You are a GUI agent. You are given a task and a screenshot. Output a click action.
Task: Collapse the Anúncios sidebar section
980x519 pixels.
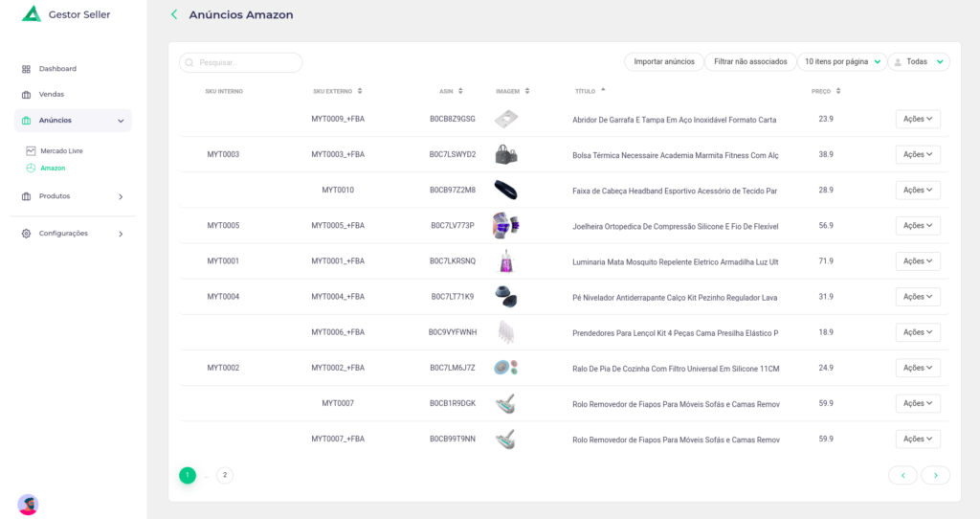[x=120, y=121]
